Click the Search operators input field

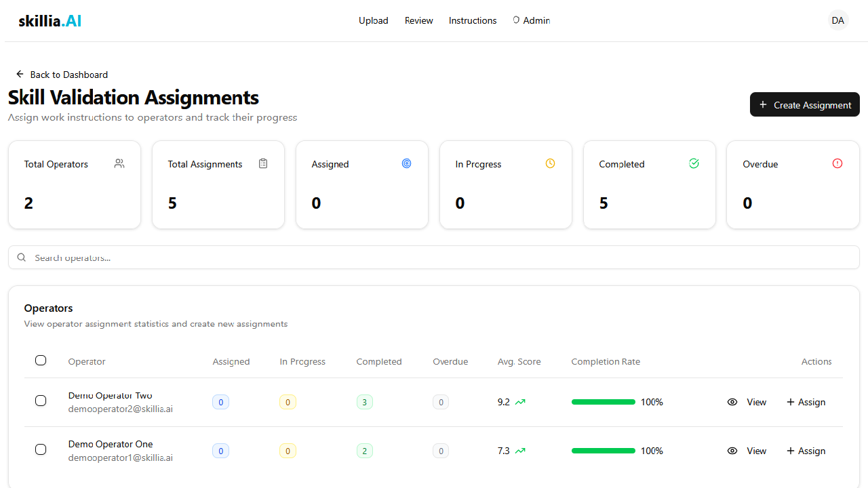pos(434,258)
